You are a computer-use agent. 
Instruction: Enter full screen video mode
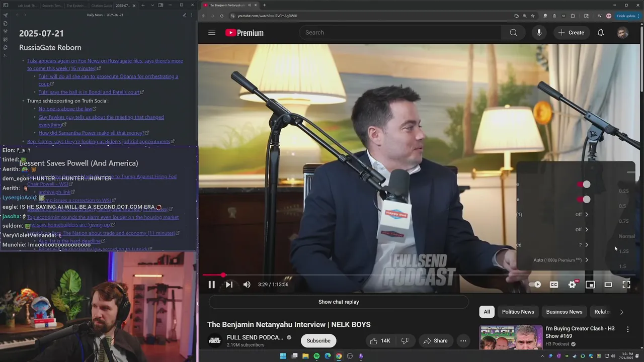pyautogui.click(x=626, y=285)
